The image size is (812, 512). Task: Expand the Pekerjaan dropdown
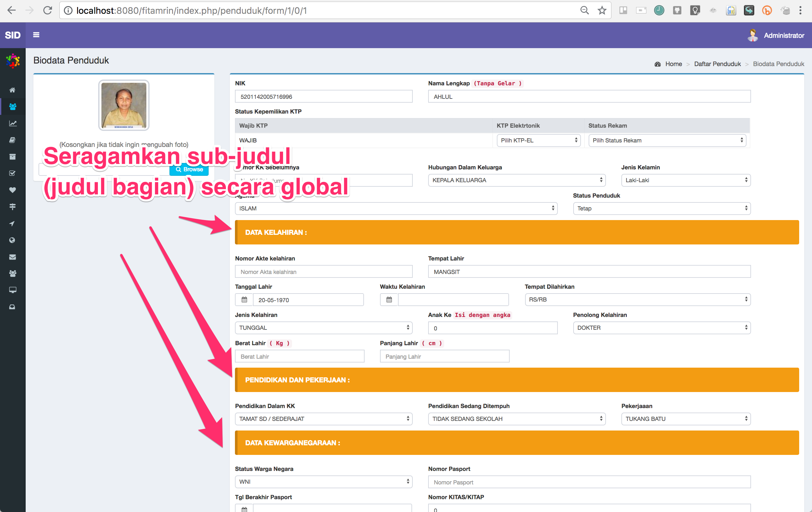click(686, 419)
